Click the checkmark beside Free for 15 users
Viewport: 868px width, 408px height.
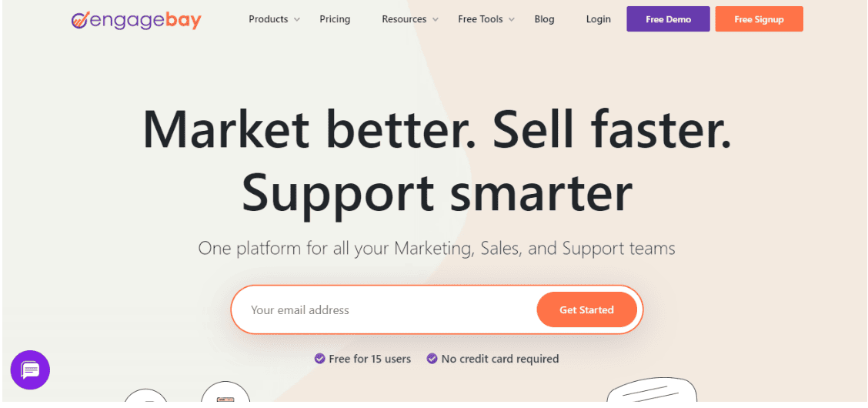319,359
